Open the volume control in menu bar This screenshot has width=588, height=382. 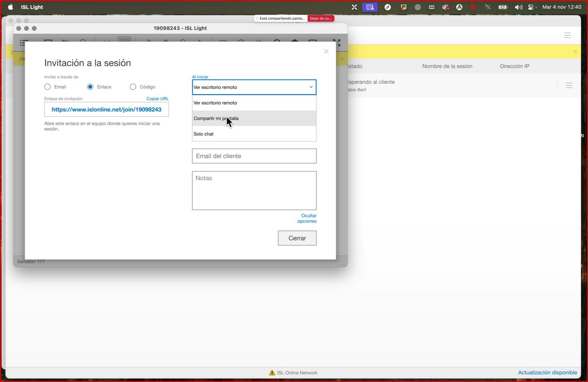(x=518, y=7)
